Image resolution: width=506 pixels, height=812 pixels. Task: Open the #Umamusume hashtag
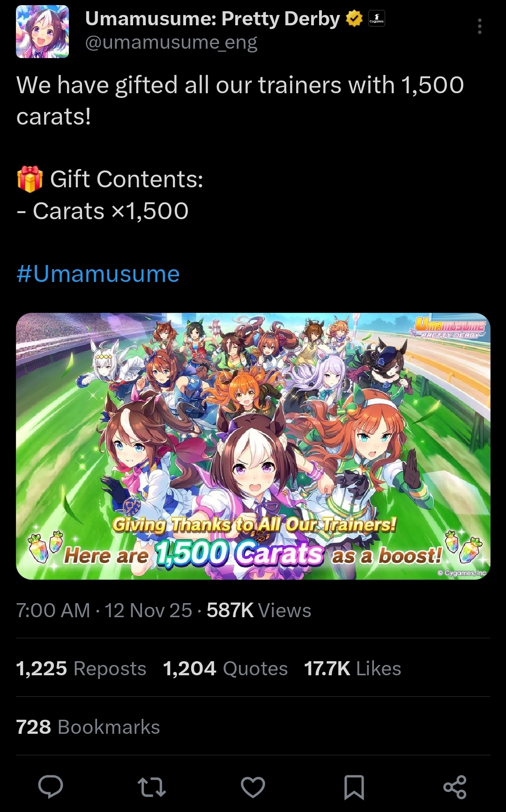click(x=98, y=274)
